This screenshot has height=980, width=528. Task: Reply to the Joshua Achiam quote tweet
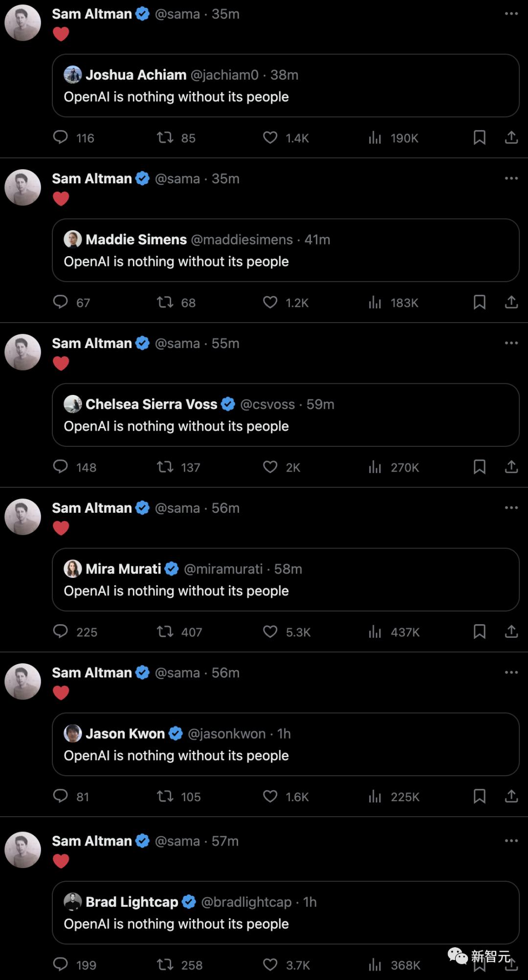[61, 138]
